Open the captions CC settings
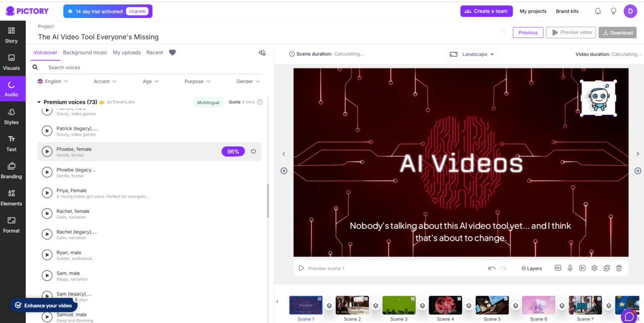The width and height of the screenshot is (644, 323). 558,268
